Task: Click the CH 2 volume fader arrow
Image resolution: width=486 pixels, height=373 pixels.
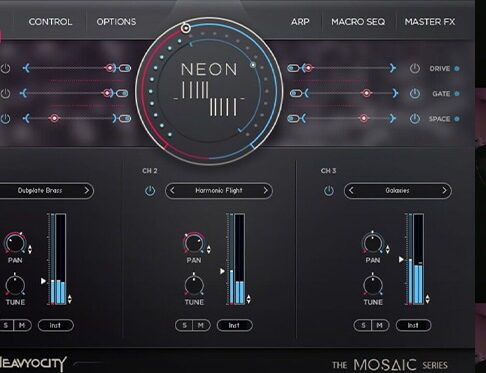Action: tap(222, 271)
